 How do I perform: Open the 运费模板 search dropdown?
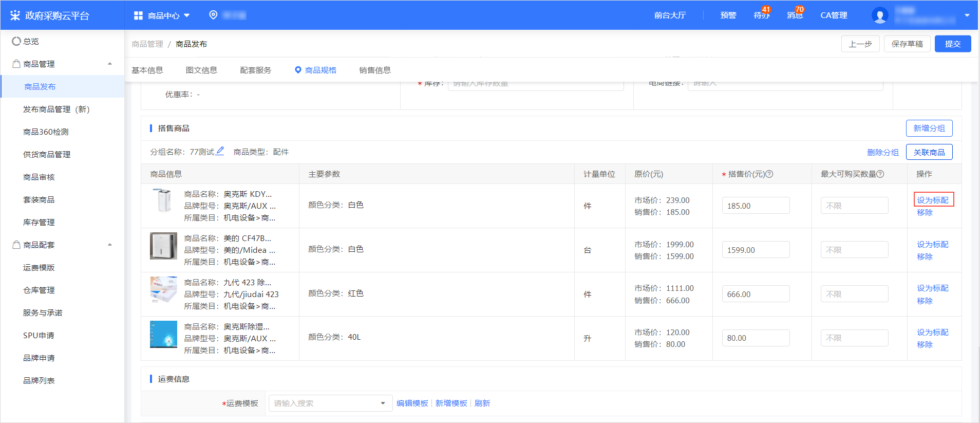click(x=330, y=403)
